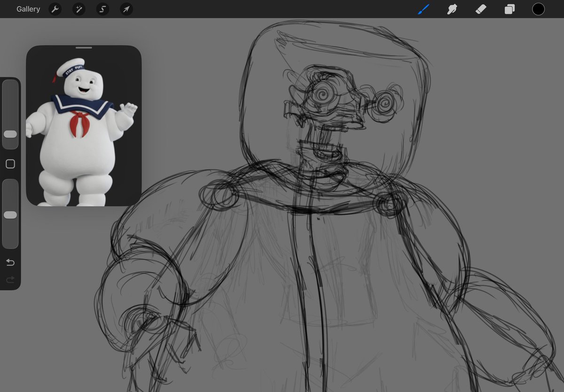Select the Smudge tool

pyautogui.click(x=452, y=9)
